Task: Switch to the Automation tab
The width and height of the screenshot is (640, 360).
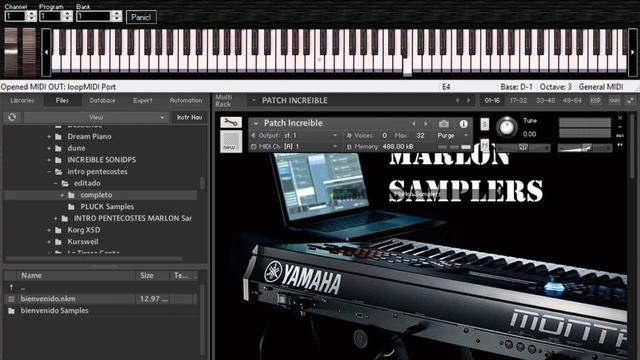Action: 186,100
